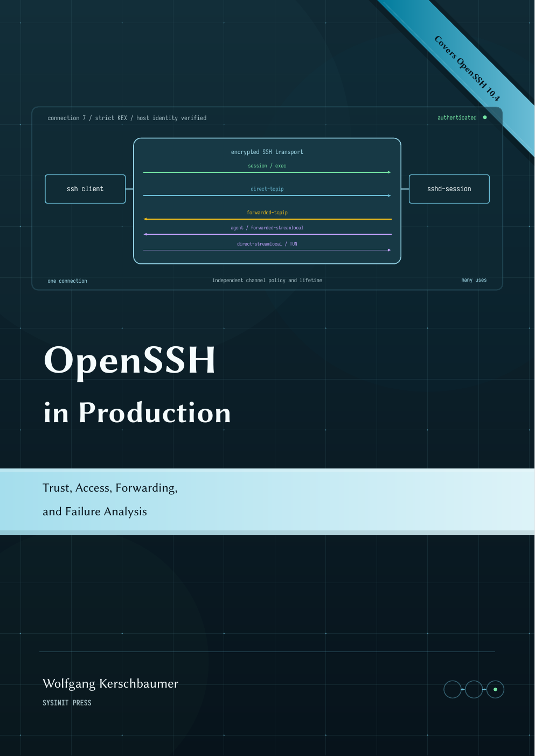The width and height of the screenshot is (535, 756).
Task: Click the 'Covers OpenSSH 10.4' ribbon text
Action: 467,68
